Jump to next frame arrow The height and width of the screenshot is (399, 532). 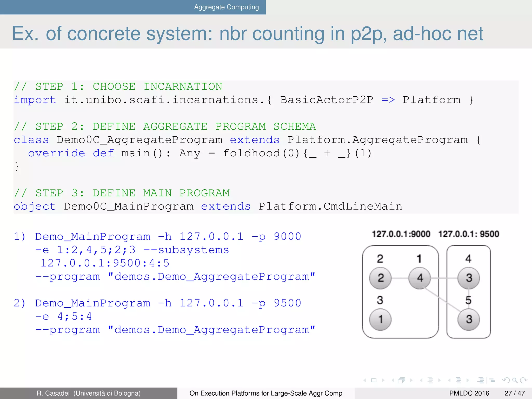click(411, 380)
